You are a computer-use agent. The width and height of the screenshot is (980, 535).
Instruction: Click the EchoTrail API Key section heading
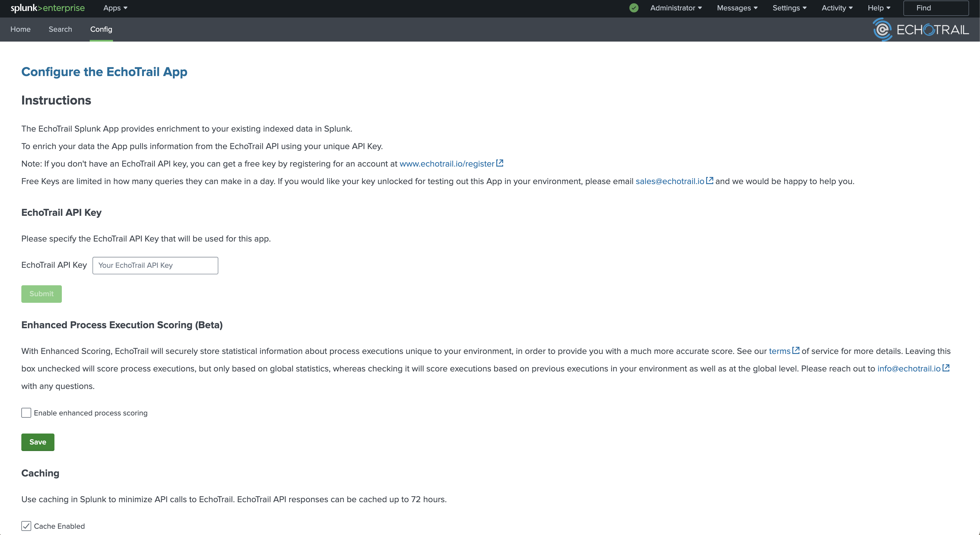point(61,213)
